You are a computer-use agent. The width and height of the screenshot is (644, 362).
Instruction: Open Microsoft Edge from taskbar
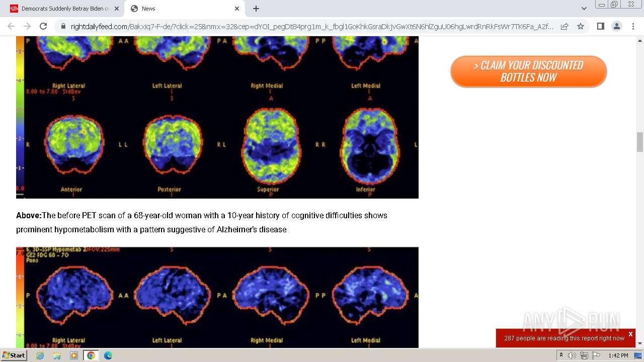pos(108,355)
